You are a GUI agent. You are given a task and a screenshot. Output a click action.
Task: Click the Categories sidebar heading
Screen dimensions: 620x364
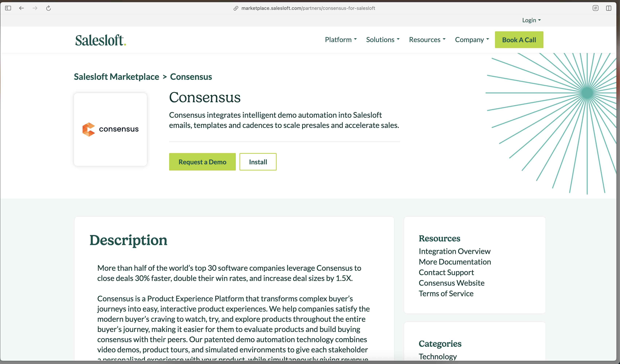440,344
